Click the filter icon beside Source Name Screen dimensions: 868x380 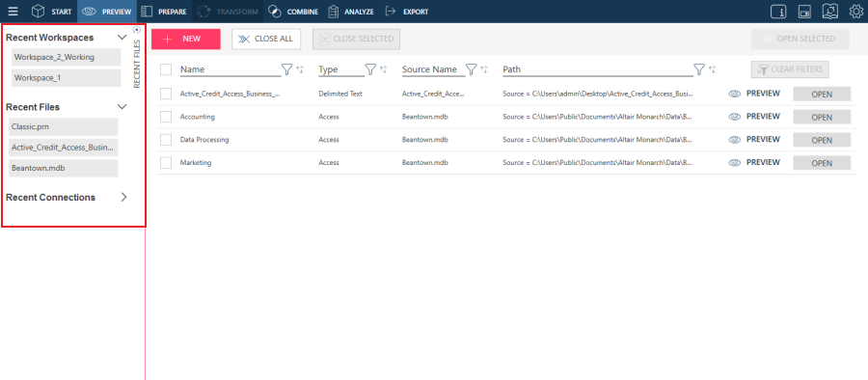click(471, 69)
